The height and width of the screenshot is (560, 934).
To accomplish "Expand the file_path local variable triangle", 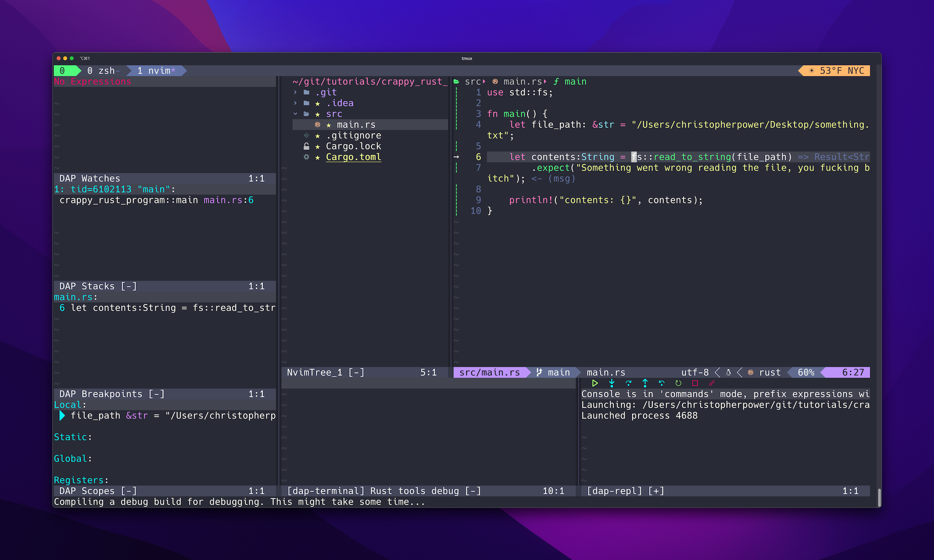I will pyautogui.click(x=62, y=416).
